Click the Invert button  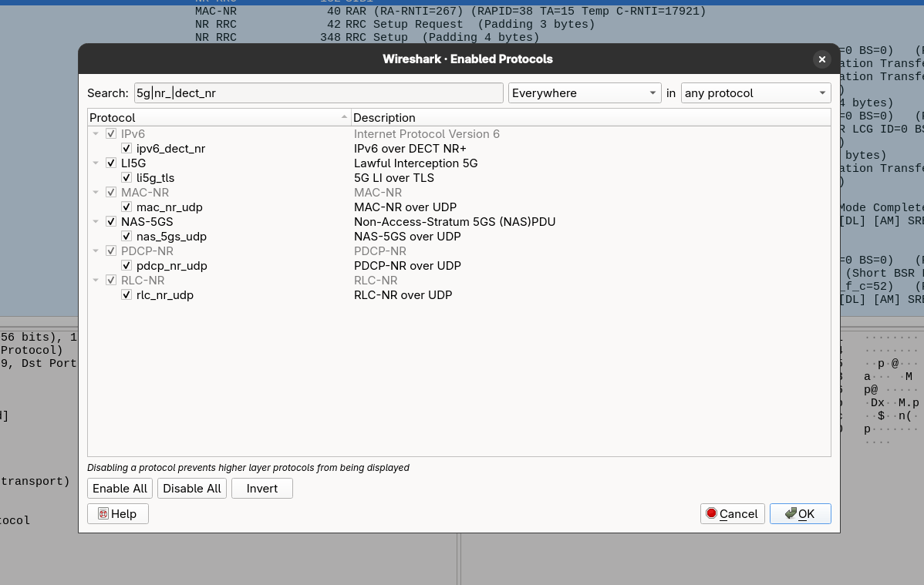click(263, 488)
